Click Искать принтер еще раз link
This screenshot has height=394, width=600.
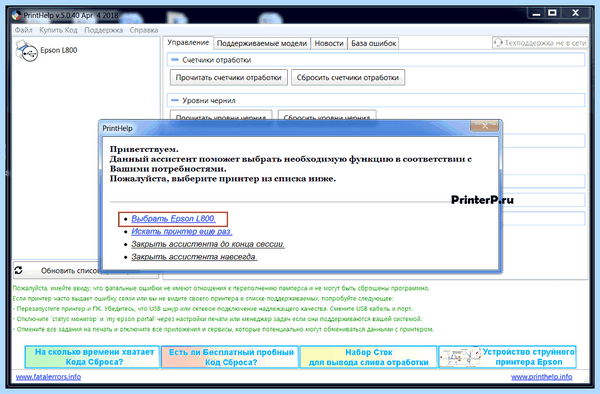pyautogui.click(x=182, y=231)
